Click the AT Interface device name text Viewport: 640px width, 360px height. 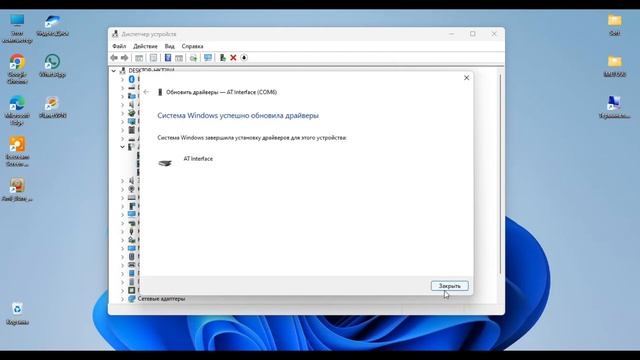point(198,159)
